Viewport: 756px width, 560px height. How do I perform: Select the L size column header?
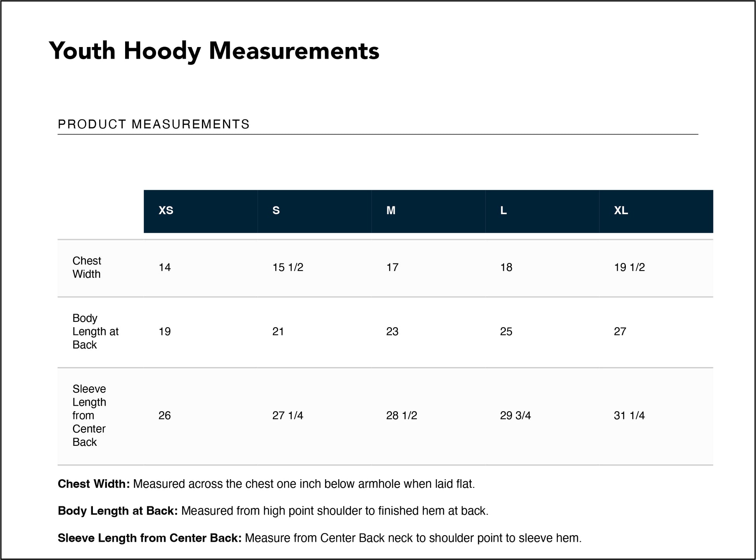[503, 211]
